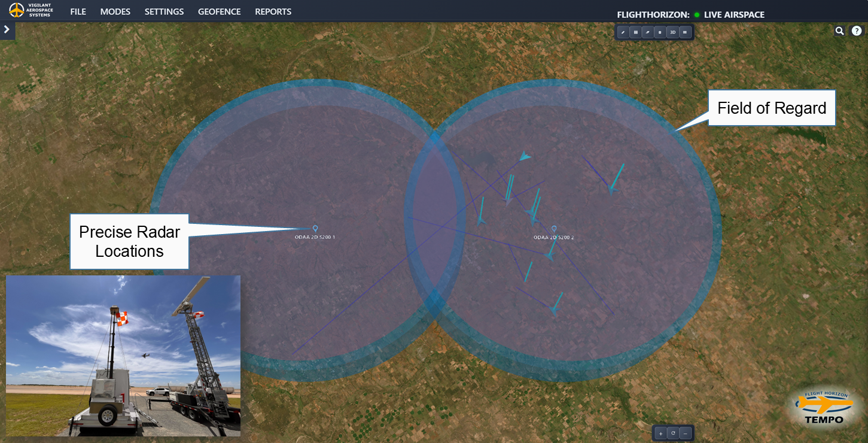
Task: Zoom out with the minus button
Action: tap(686, 433)
